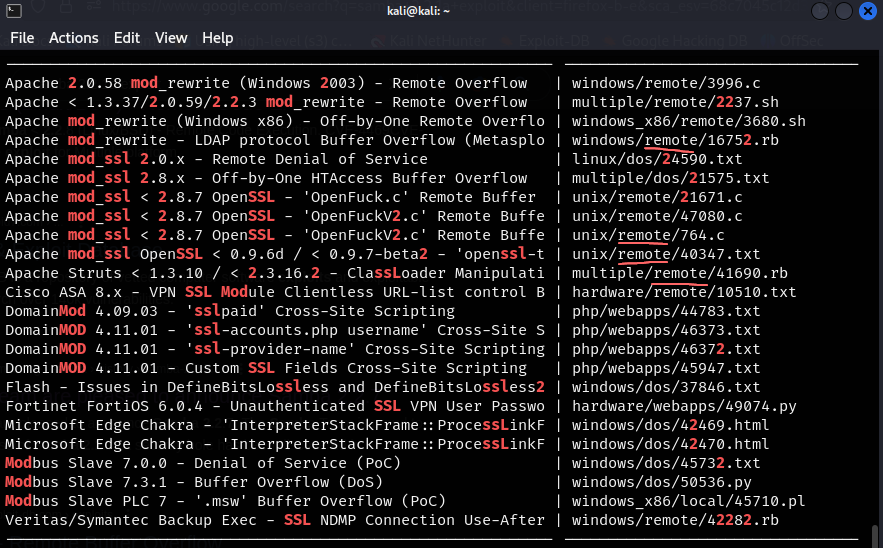Click the mod_ssl OpenSSL < 0.9.6d line
Screen dimensions: 883x548
(x=275, y=255)
